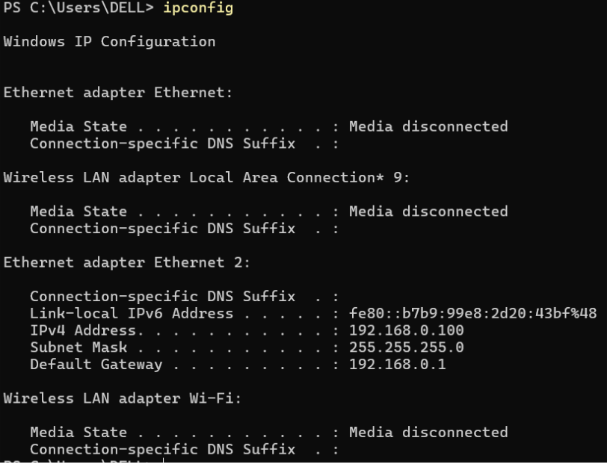Click the 'Ethernet adapter Ethernet:' heading
607x463 pixels.
(x=118, y=93)
